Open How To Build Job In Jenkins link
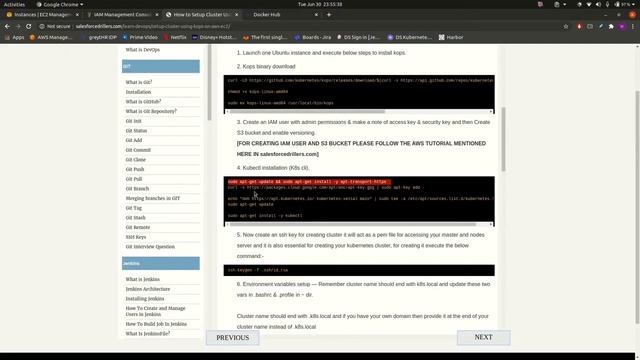The height and width of the screenshot is (360, 640). [x=156, y=324]
